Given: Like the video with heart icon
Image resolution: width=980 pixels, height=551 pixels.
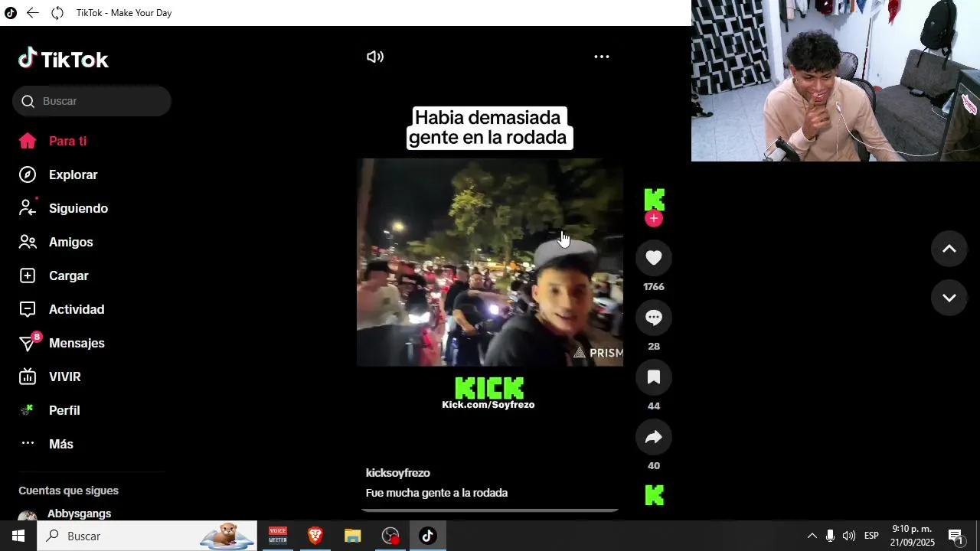Looking at the screenshot, I should 654,258.
